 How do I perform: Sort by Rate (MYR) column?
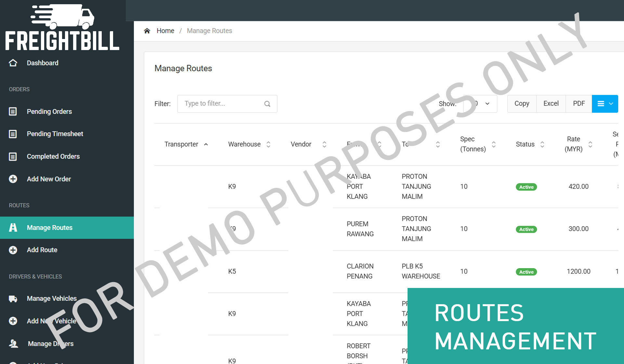coord(578,144)
